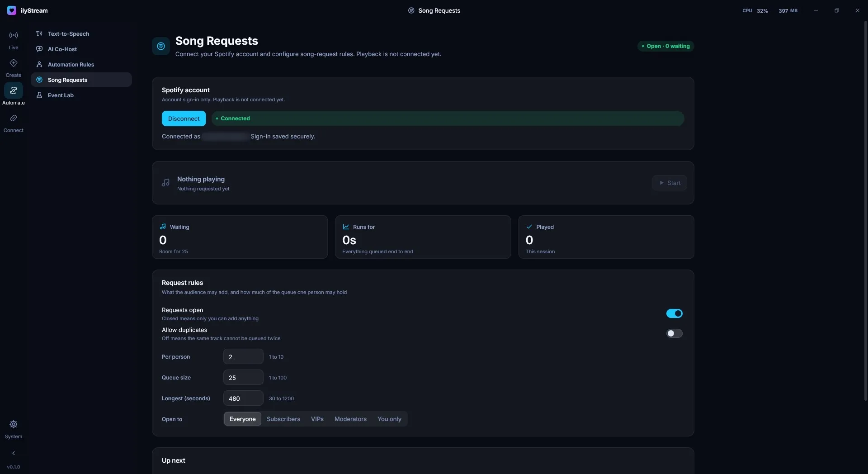Select Moderators in Open to options
This screenshot has width=868, height=474.
pyautogui.click(x=350, y=419)
